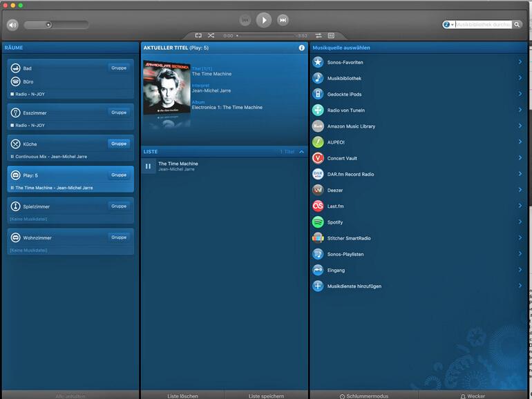Expand Sonos-Favoriten with its chevron
The height and width of the screenshot is (399, 532).
click(x=520, y=61)
